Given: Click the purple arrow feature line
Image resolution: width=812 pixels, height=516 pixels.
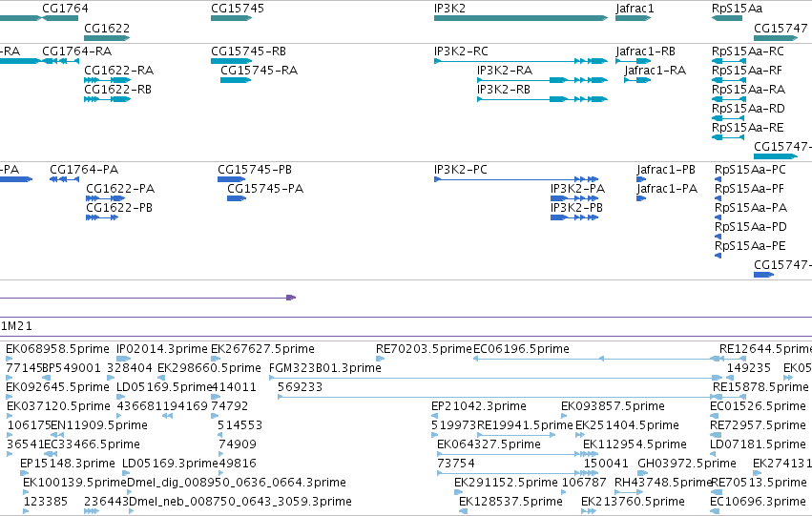Looking at the screenshot, I should (x=148, y=298).
